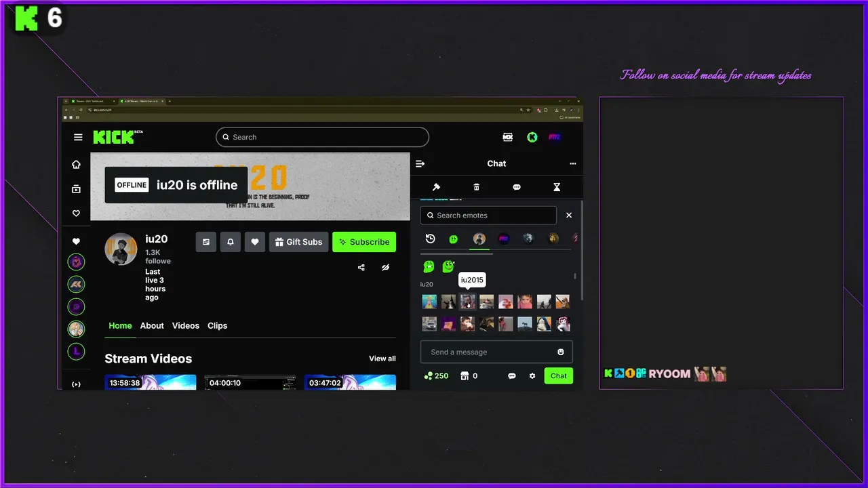Click the View all link
This screenshot has height=488, width=868.
pyautogui.click(x=382, y=359)
